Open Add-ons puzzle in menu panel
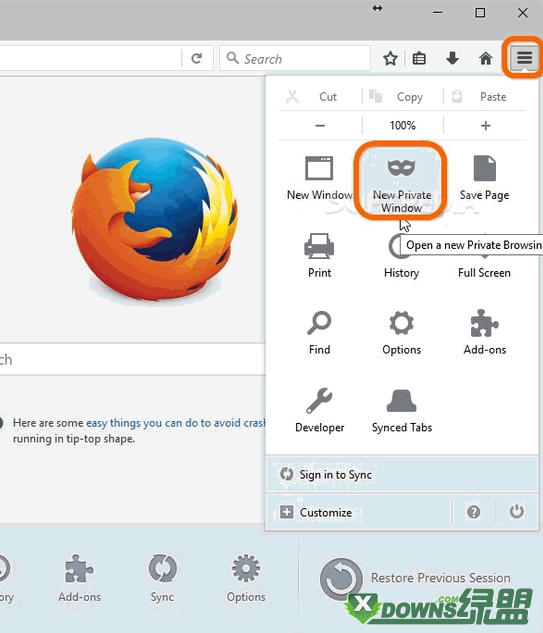The height and width of the screenshot is (633, 543). (x=484, y=333)
